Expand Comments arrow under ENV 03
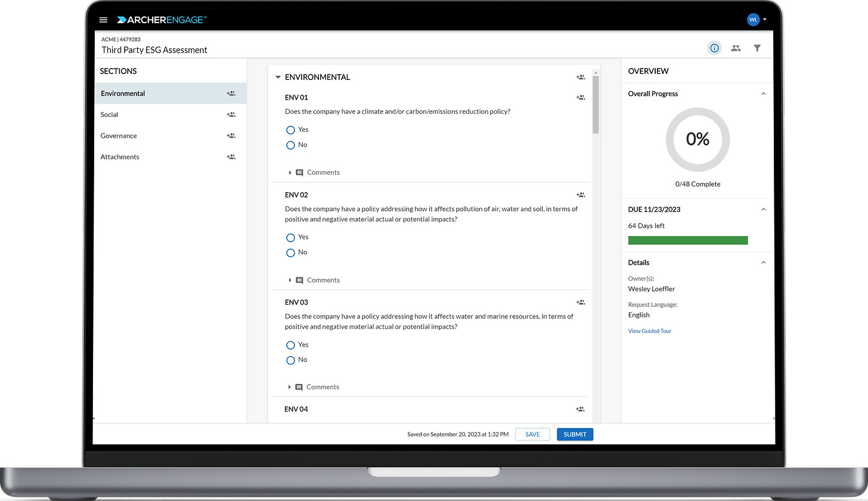Viewport: 868px width, 501px height. [290, 387]
